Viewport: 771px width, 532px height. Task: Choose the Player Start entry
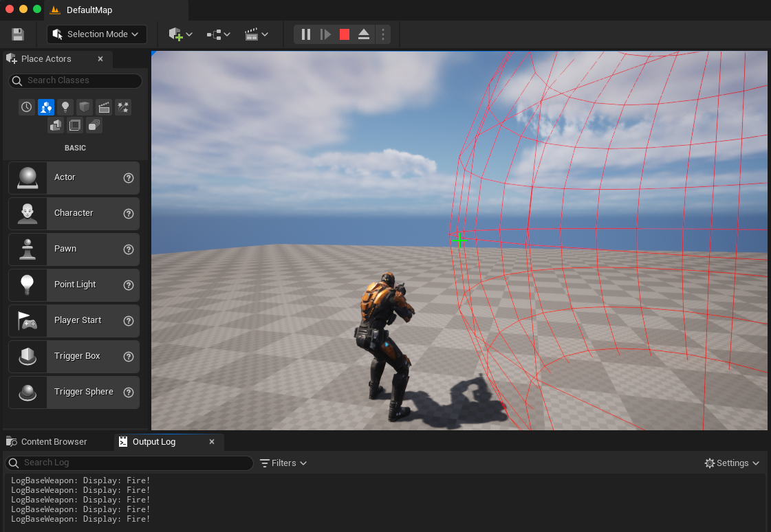coord(74,321)
